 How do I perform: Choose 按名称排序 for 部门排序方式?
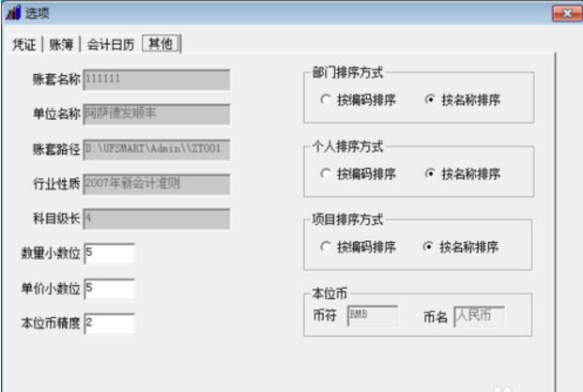[430, 99]
